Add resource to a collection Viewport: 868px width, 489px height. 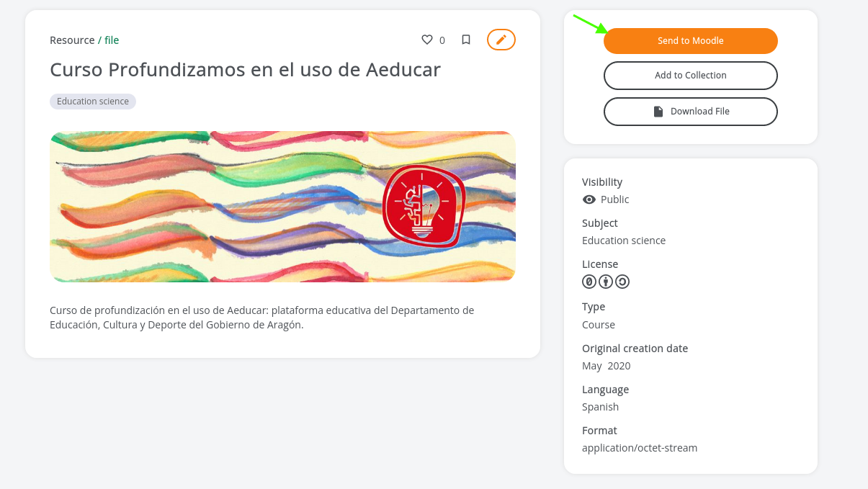691,76
